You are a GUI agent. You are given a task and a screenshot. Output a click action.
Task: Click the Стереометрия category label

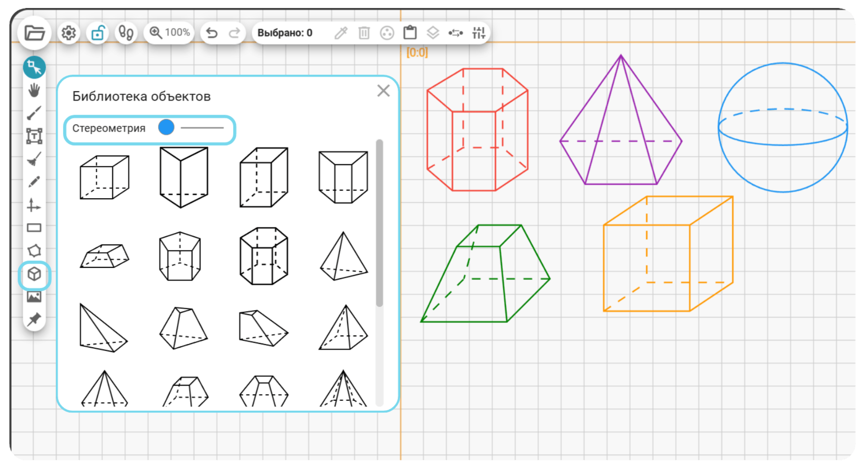109,128
